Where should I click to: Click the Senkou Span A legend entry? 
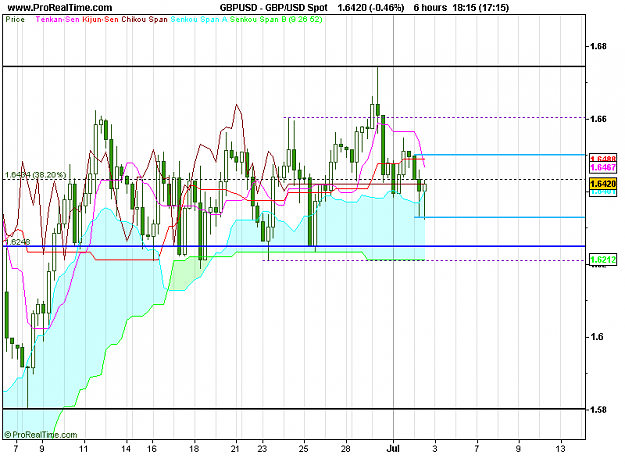pos(199,19)
